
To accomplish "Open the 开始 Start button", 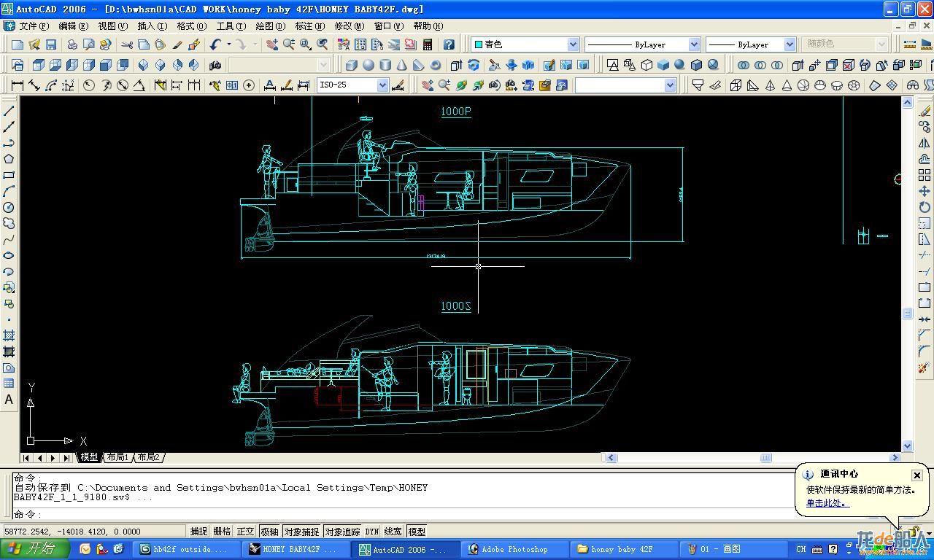I will pyautogui.click(x=35, y=549).
